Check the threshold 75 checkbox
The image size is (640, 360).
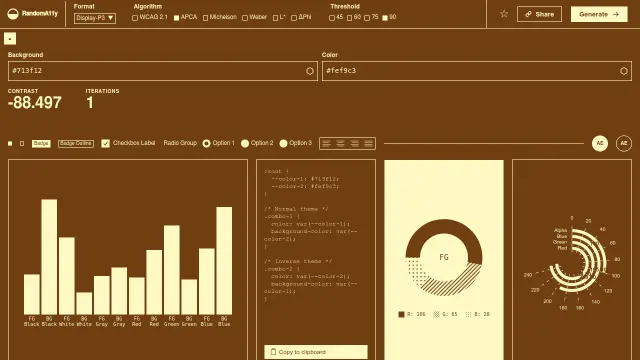click(x=367, y=18)
